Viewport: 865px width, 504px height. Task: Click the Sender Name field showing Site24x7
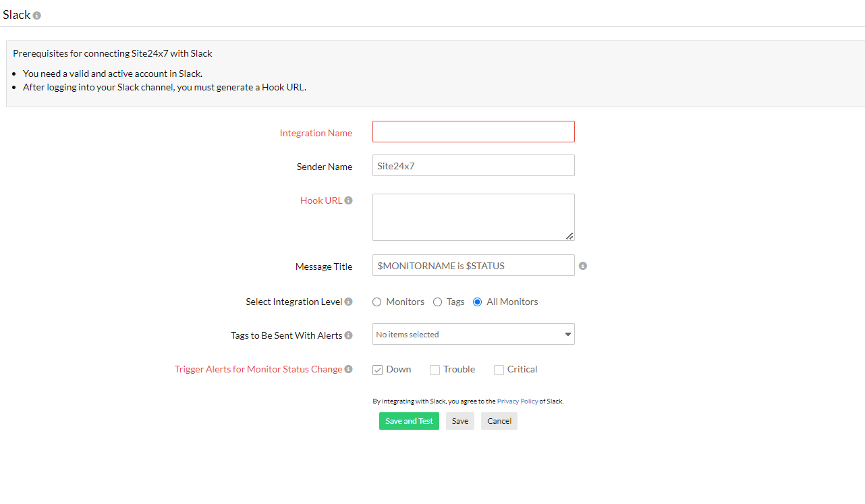[x=473, y=165]
